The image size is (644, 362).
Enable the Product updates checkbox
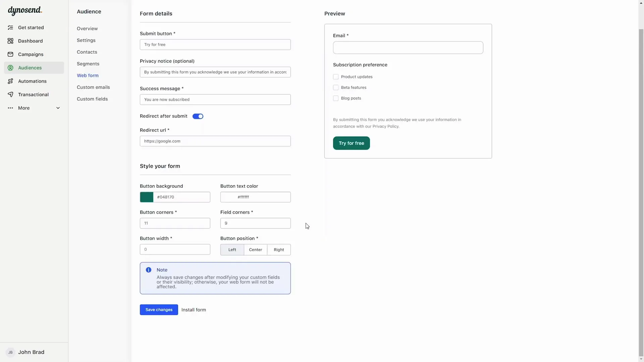336,76
